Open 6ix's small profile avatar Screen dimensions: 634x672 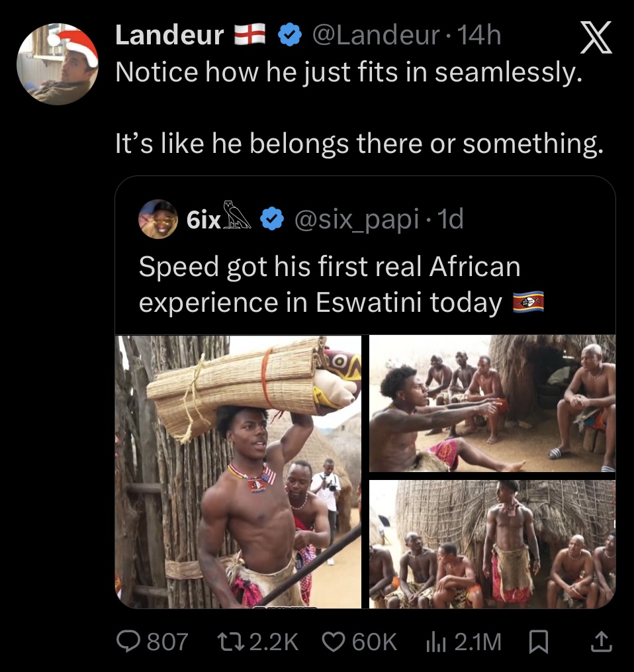coord(158,219)
